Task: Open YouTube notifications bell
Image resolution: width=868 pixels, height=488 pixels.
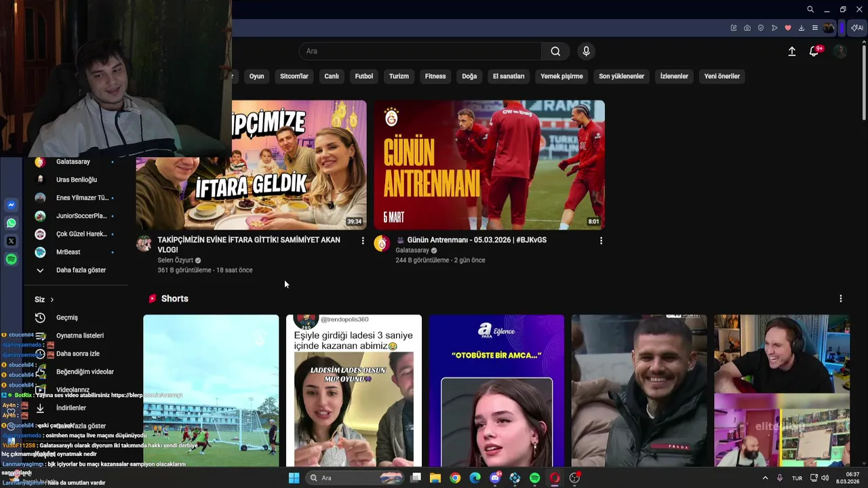Action: point(814,52)
